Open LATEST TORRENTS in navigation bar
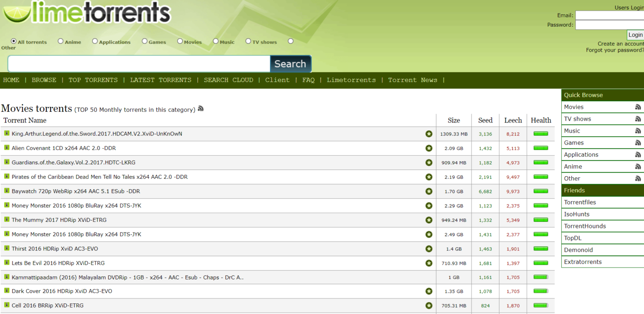 point(161,80)
